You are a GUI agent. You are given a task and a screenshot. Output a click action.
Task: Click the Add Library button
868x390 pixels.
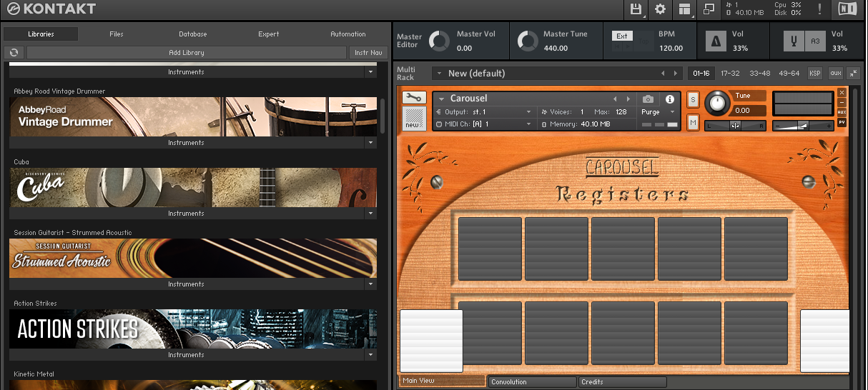[187, 53]
